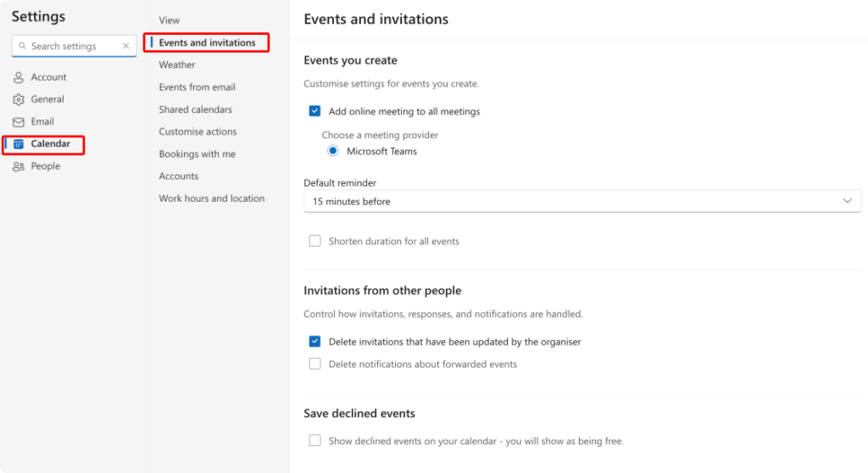Open the Default reminder dropdown
Viewport: 868px width, 473px height.
[581, 201]
